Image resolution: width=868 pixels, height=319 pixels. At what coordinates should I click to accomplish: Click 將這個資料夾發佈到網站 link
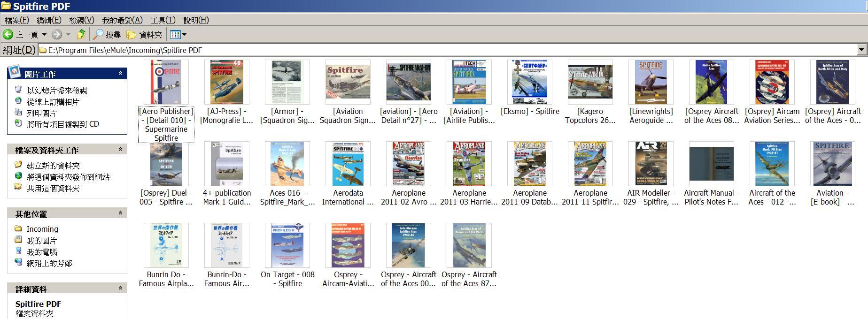click(x=68, y=177)
